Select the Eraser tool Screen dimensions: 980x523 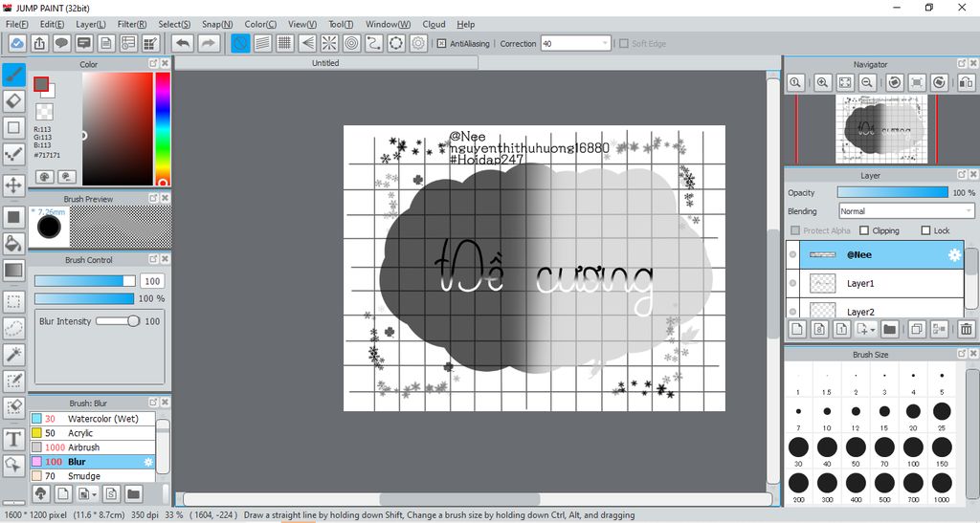13,100
